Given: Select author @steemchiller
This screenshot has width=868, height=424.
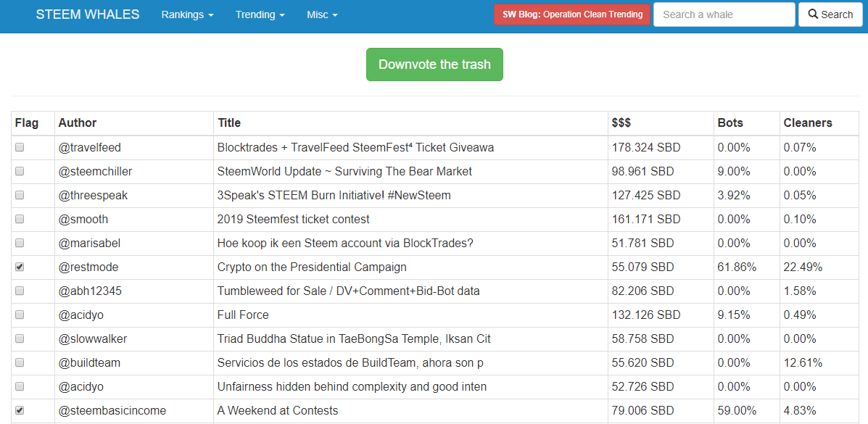Looking at the screenshot, I should click(x=95, y=172).
